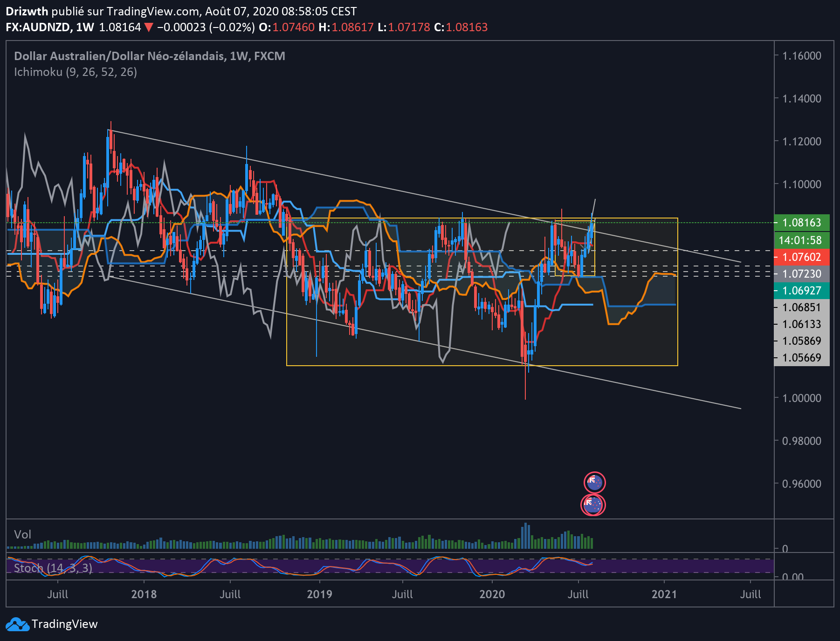The height and width of the screenshot is (641, 840).
Task: Select the FX:AUDNZD, 1W symbol label
Action: (50, 27)
